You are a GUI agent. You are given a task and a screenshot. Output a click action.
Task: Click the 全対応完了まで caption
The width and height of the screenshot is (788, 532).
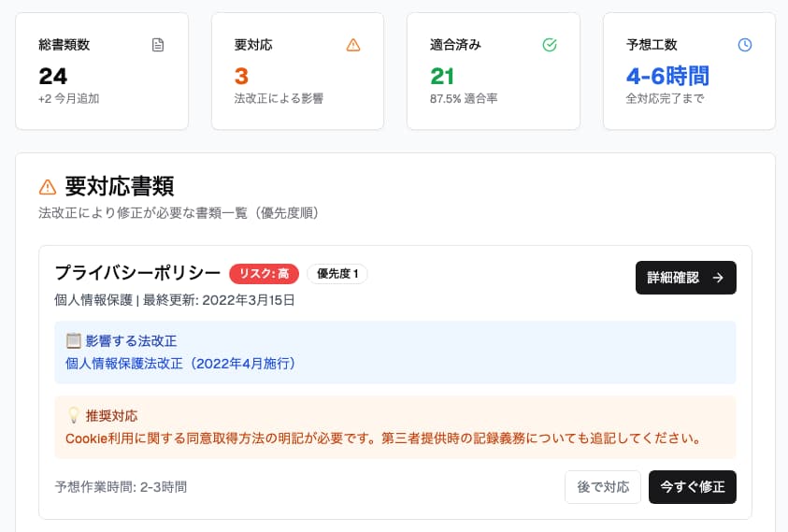click(x=665, y=98)
